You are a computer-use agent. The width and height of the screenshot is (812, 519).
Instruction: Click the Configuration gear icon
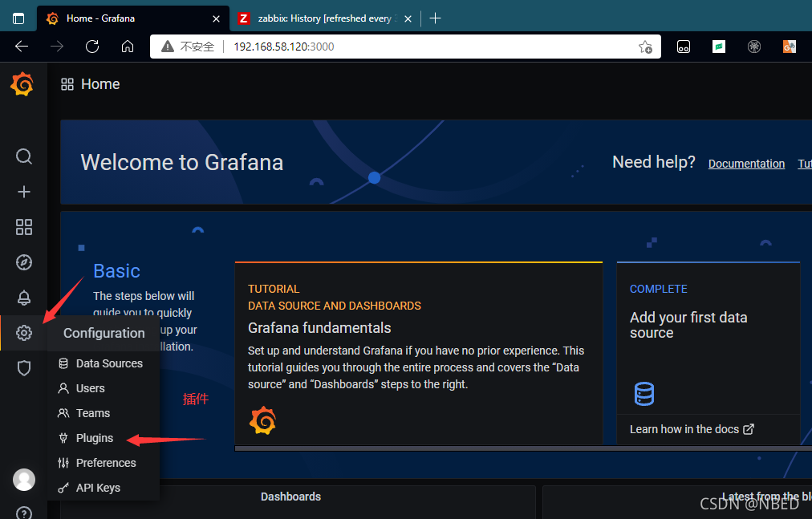[x=24, y=333]
